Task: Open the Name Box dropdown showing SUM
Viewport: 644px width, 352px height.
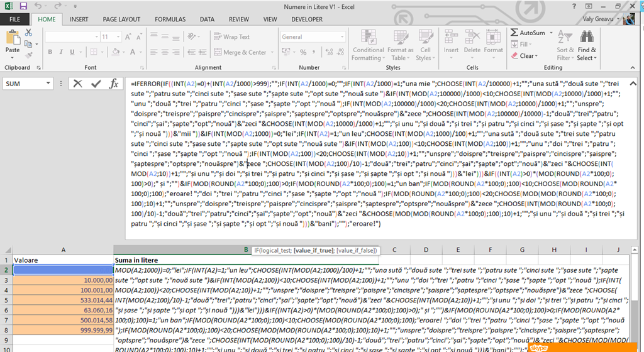Action: coord(48,84)
